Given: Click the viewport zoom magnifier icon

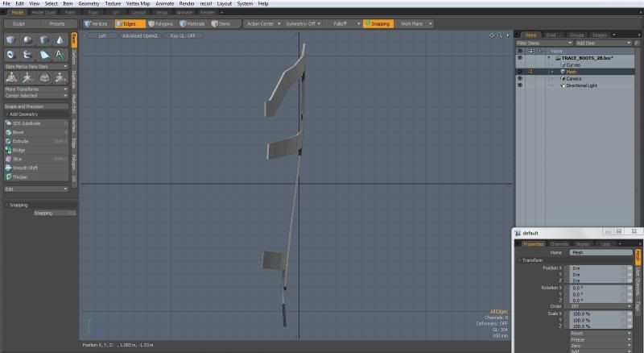Looking at the screenshot, I should 500,35.
